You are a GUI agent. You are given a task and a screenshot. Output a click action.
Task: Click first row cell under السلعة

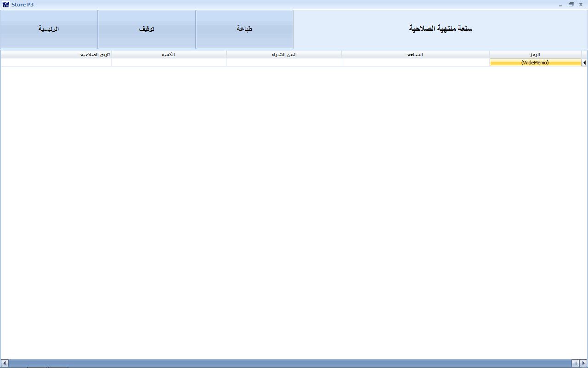point(415,63)
